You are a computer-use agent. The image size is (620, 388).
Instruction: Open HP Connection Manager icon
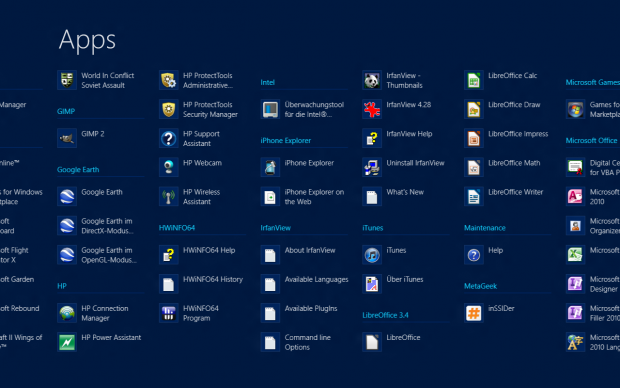click(67, 313)
